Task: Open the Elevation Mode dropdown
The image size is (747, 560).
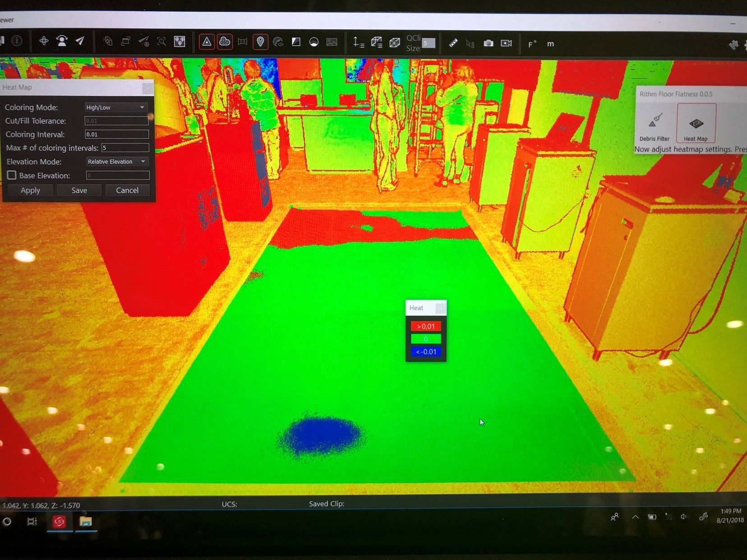Action: tap(117, 161)
